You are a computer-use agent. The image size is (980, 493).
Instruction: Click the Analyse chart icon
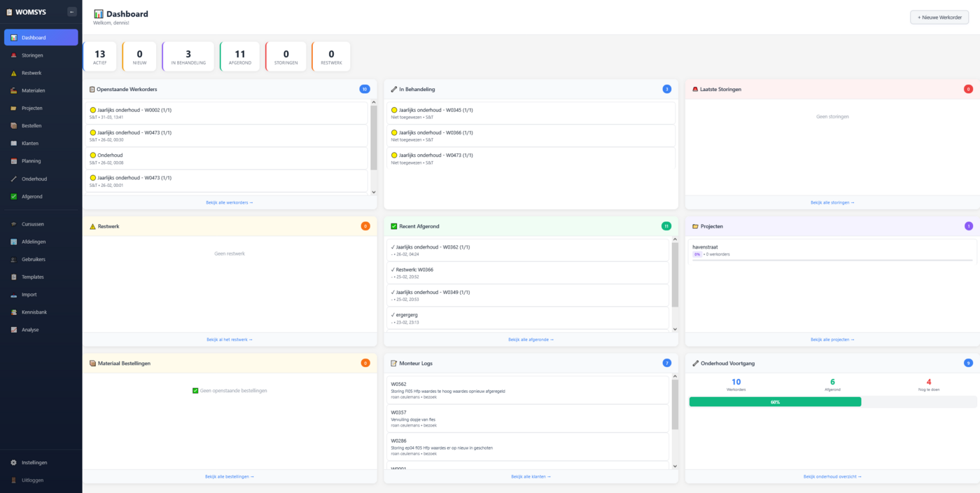pyautogui.click(x=14, y=329)
